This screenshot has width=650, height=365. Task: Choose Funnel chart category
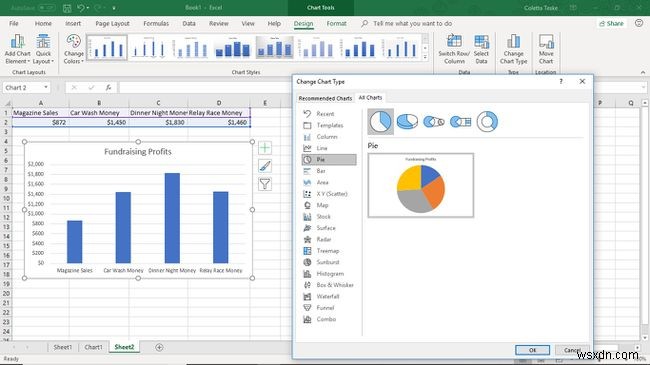point(329,308)
